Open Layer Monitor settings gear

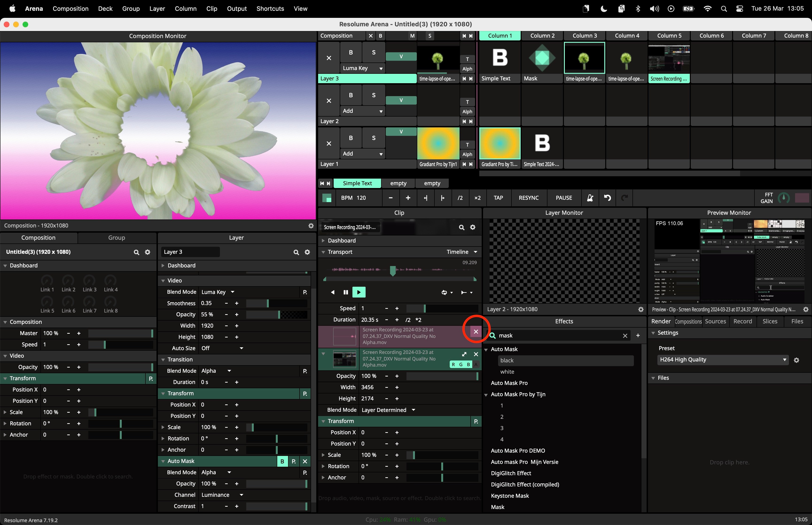[641, 309]
